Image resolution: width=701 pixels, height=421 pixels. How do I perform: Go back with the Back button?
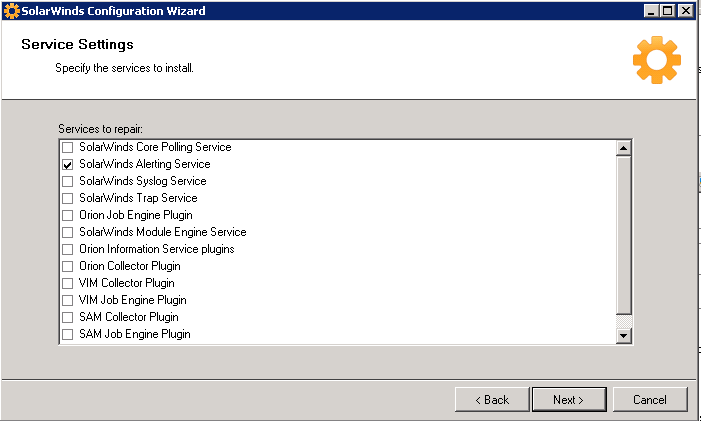click(x=492, y=400)
